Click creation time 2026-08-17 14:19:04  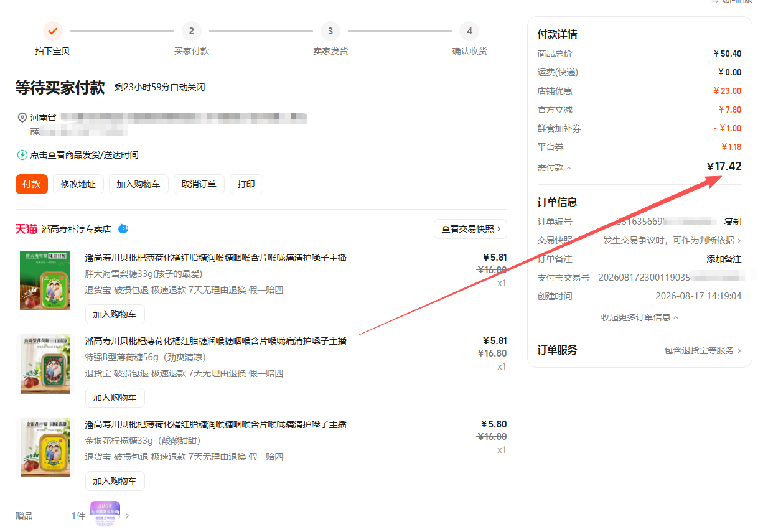click(698, 296)
